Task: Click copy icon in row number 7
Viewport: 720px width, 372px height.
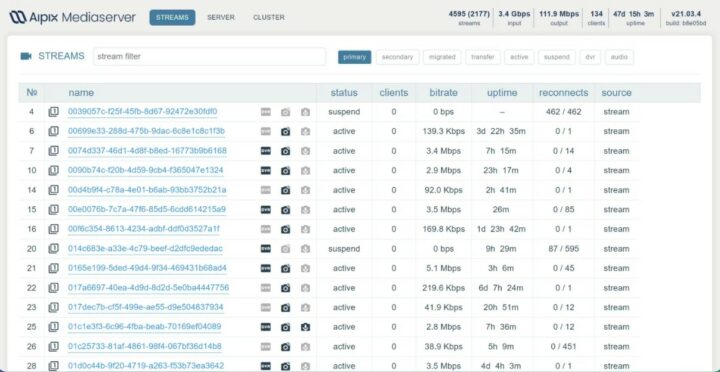Action: [x=54, y=151]
